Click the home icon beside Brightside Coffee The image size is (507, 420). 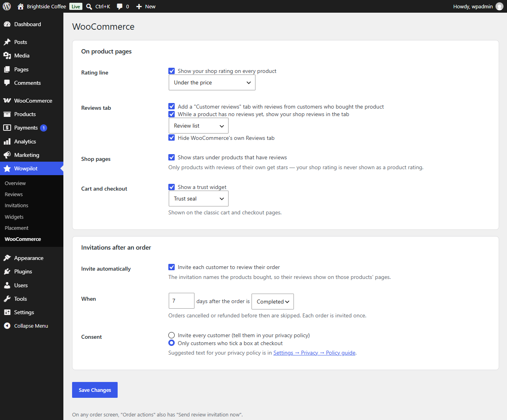[21, 6]
